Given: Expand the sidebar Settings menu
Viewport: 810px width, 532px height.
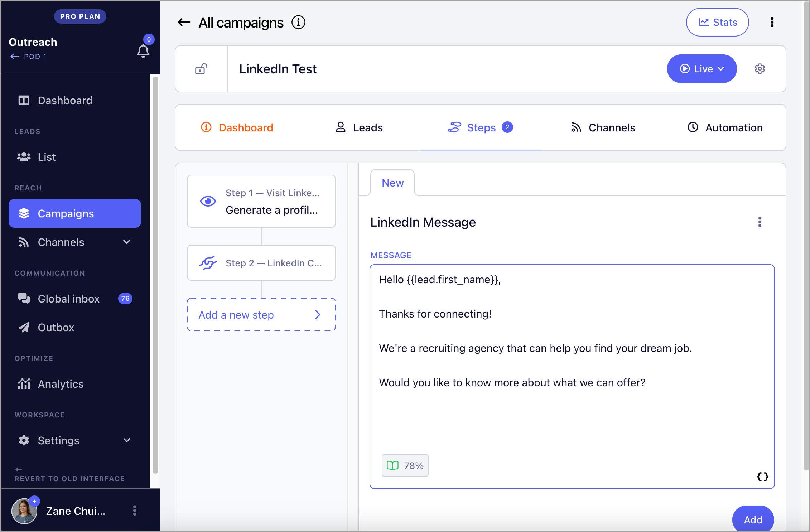Looking at the screenshot, I should pyautogui.click(x=75, y=440).
